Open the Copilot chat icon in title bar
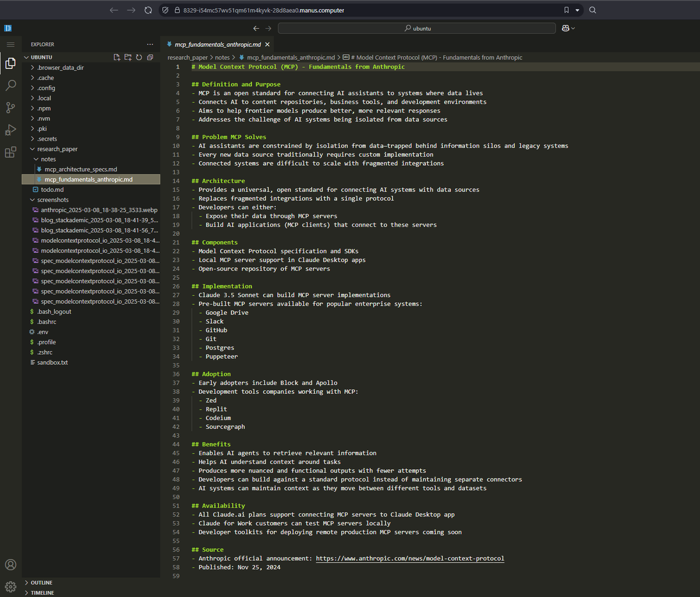This screenshot has height=597, width=700. tap(565, 28)
